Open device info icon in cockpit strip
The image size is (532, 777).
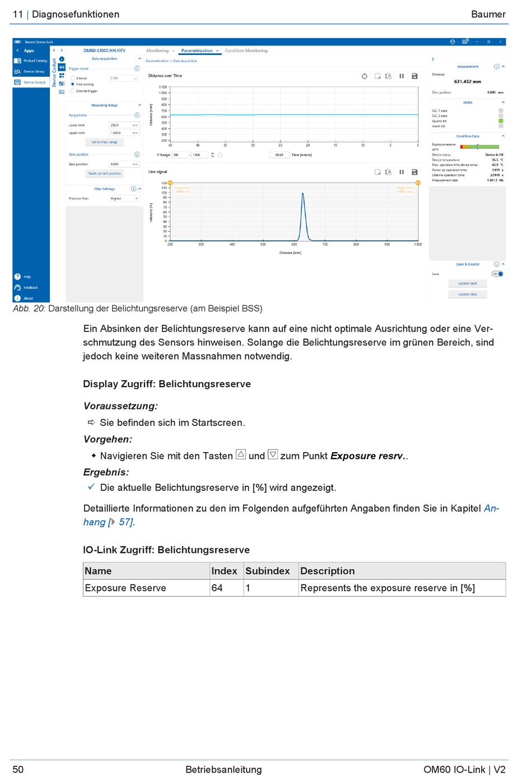(x=62, y=59)
